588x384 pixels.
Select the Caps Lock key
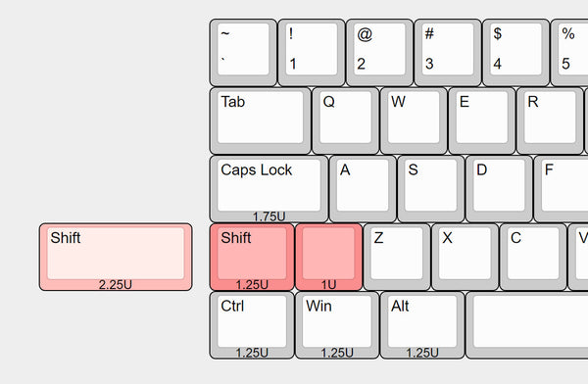(269, 189)
